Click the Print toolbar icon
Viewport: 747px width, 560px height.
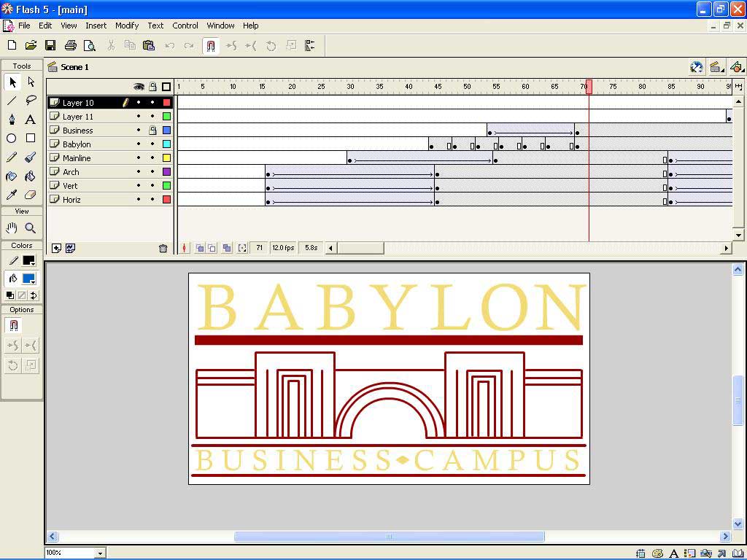[x=71, y=45]
